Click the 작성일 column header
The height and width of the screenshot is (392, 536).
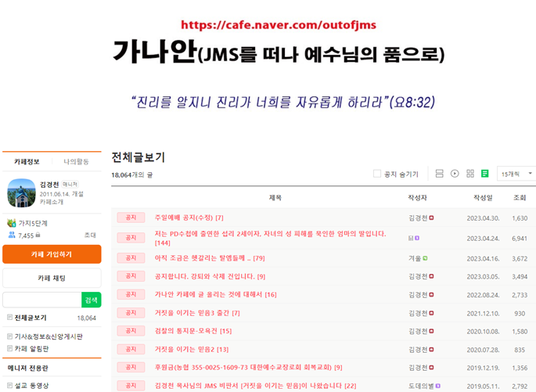tap(483, 197)
